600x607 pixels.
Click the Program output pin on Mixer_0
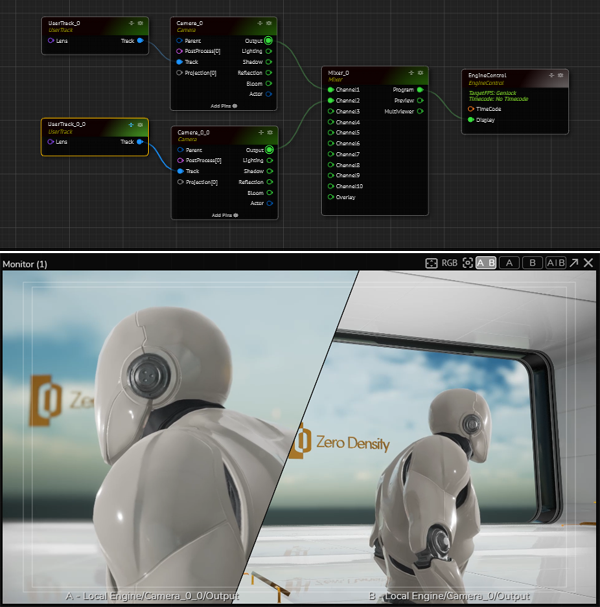point(420,90)
